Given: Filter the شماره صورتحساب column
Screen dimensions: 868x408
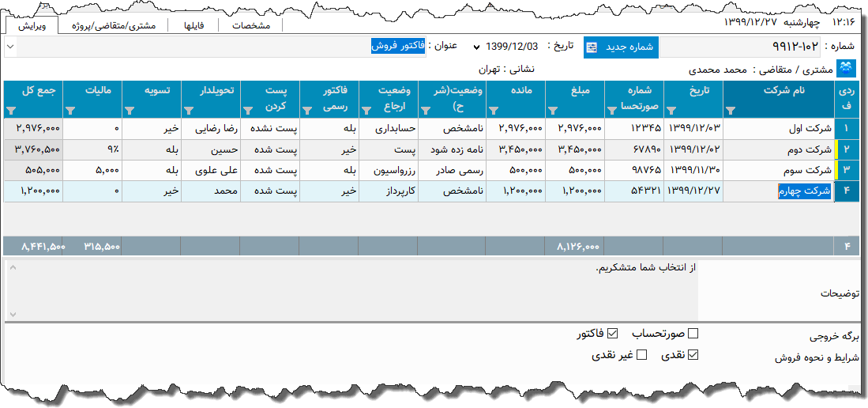Looking at the screenshot, I should 611,111.
